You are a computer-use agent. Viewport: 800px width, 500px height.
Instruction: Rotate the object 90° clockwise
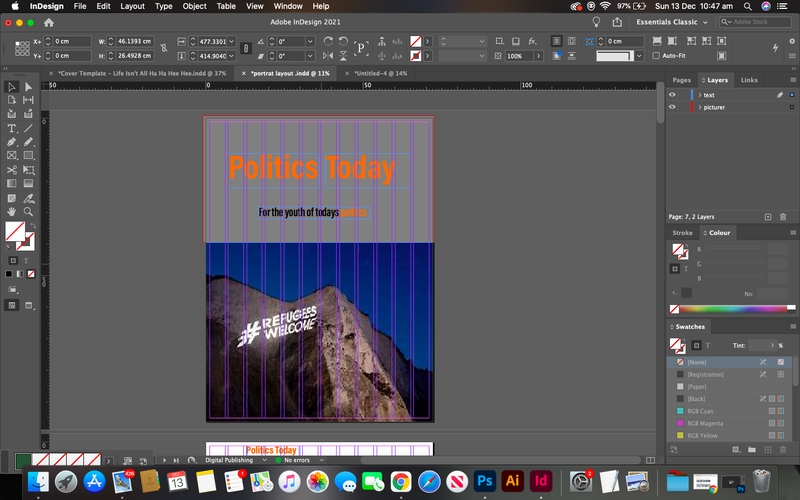coord(328,41)
